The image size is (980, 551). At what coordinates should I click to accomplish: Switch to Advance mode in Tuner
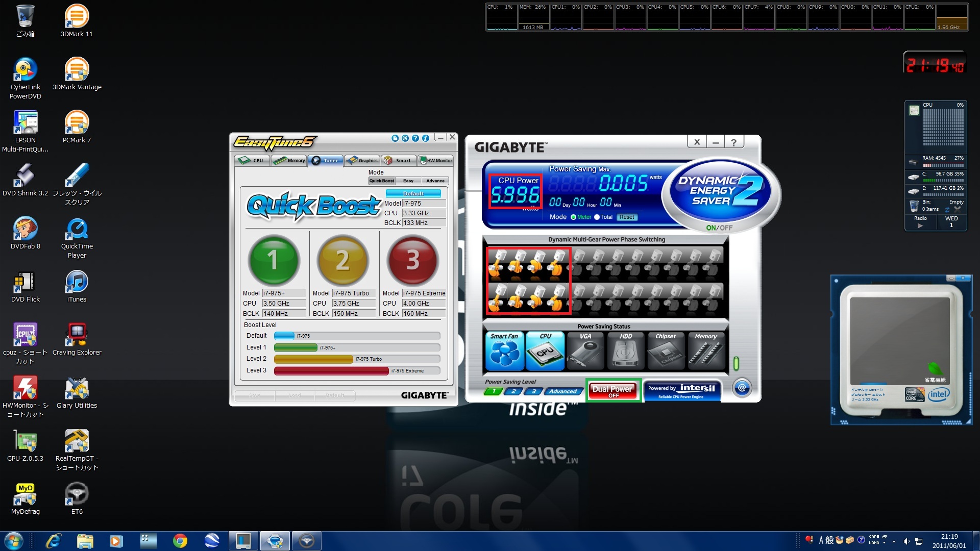(435, 181)
